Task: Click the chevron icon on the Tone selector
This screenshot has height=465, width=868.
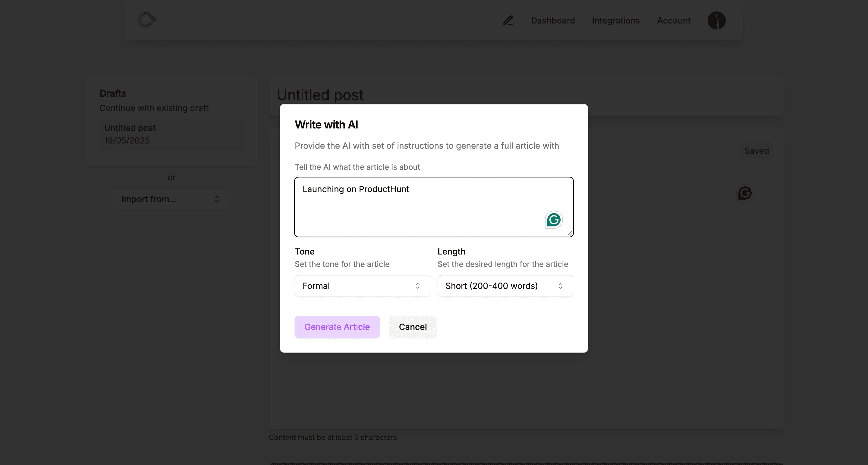Action: (418, 286)
